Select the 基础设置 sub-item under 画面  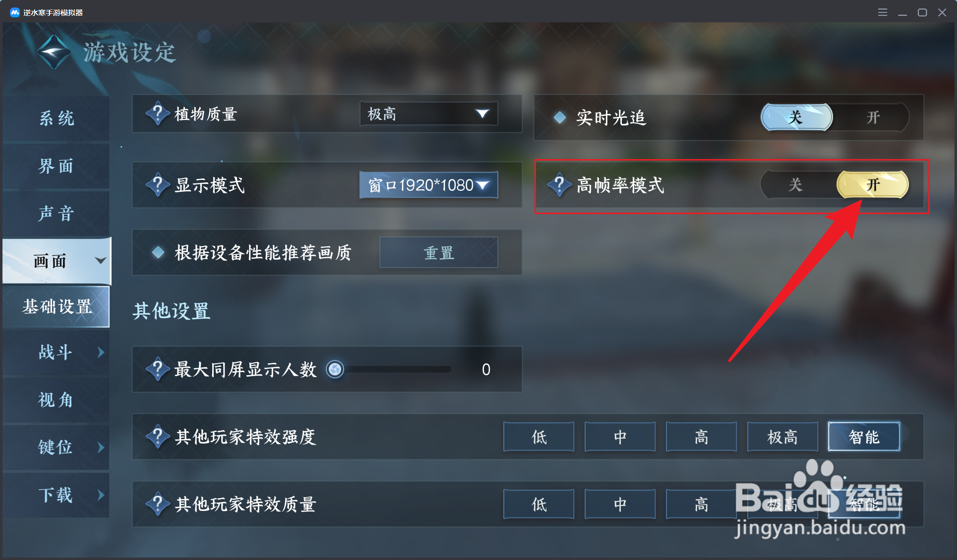[56, 307]
